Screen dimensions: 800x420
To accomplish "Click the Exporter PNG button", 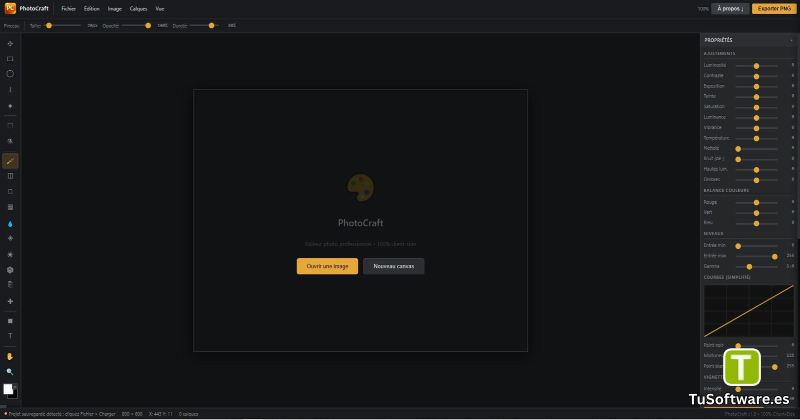I will 774,9.
